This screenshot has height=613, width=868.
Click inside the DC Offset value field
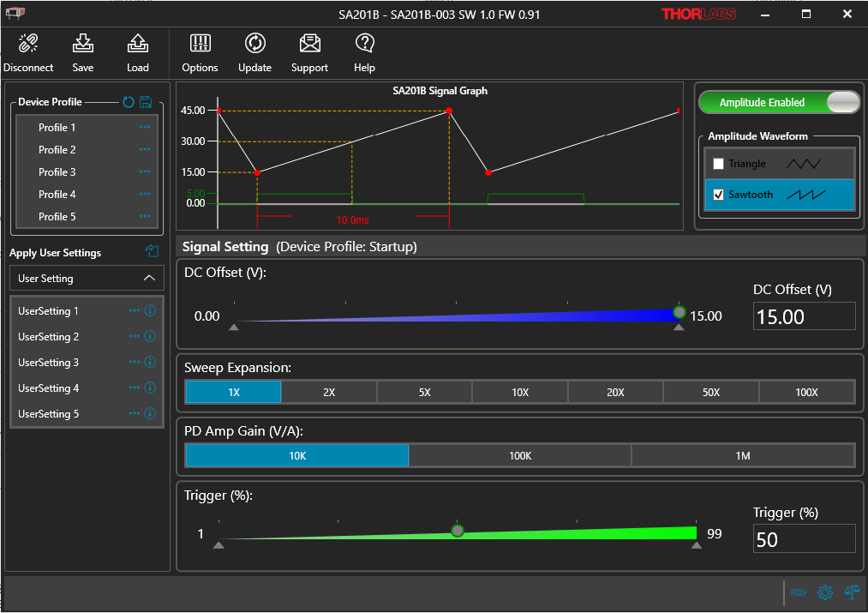[804, 316]
